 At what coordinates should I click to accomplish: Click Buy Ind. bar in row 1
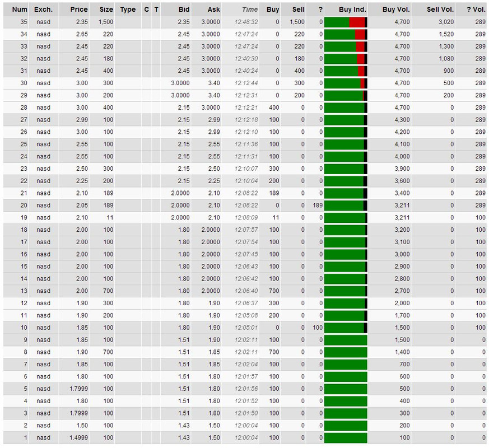point(346,438)
